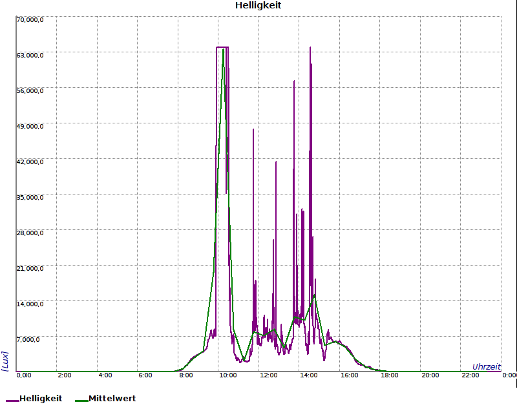The height and width of the screenshot is (420, 517).
Task: Click the 56,000,0 y-axis value
Action: pyautogui.click(x=30, y=91)
